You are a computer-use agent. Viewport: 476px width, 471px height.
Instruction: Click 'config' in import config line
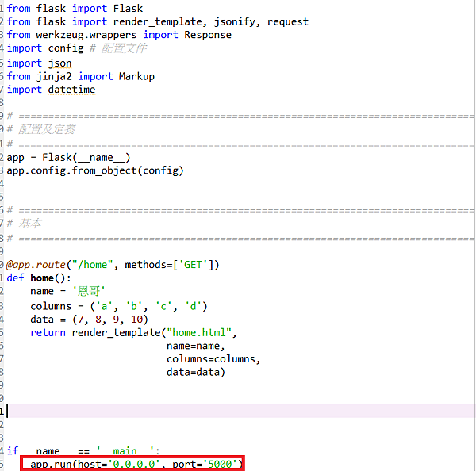(66, 48)
